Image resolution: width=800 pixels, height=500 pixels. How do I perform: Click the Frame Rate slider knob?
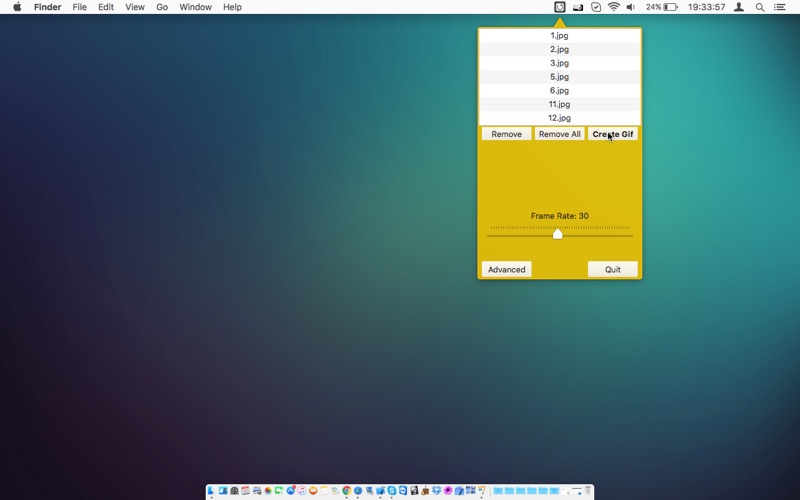558,234
